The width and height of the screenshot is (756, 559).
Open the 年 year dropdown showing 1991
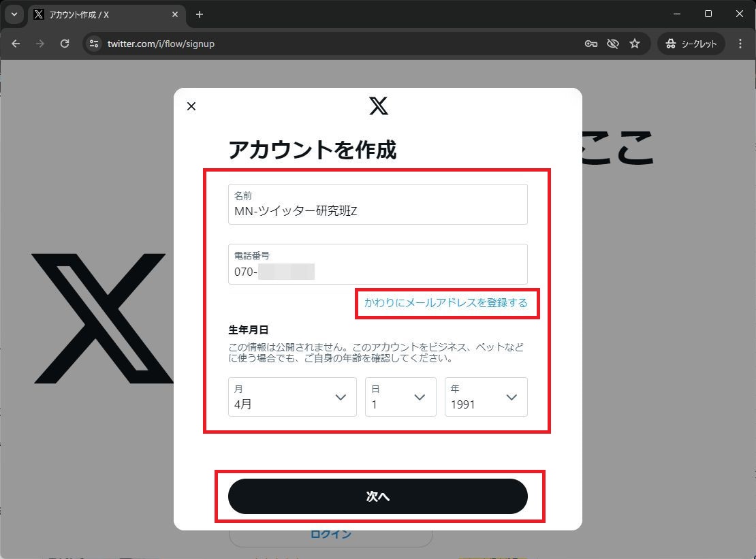(x=485, y=397)
